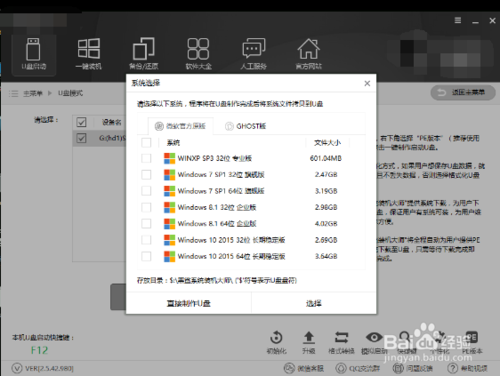Click the 初始化 initialize icon

276,342
